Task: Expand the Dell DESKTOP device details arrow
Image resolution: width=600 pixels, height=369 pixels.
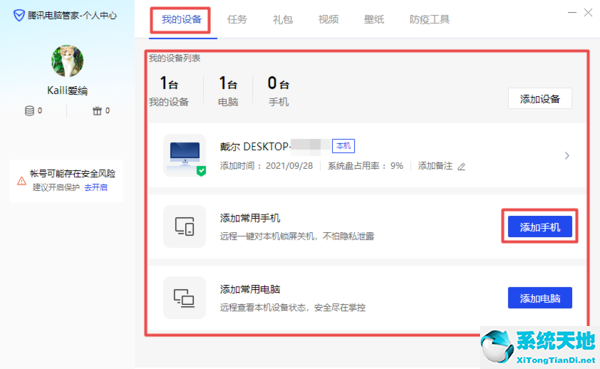Action: point(567,156)
